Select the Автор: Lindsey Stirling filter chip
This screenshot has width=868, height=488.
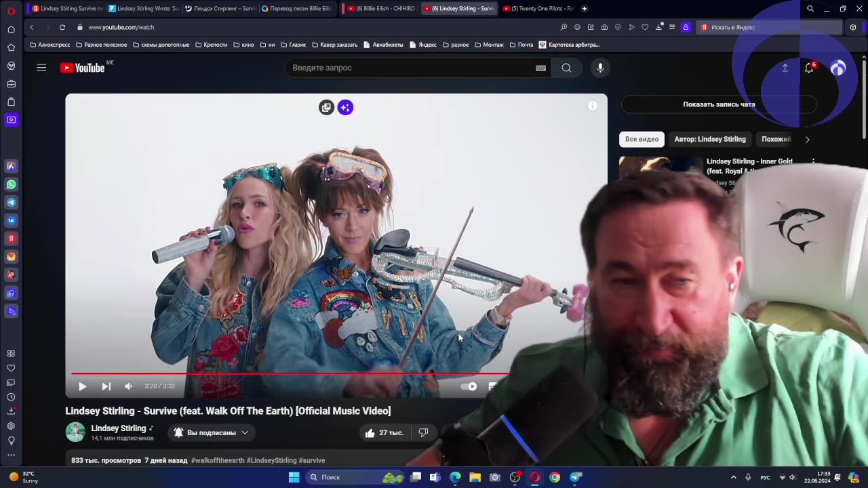(x=710, y=139)
